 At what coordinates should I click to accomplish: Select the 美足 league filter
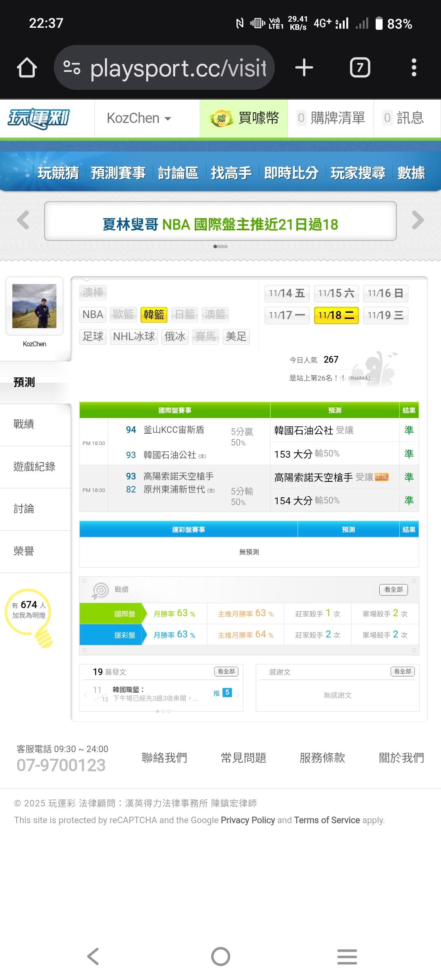(236, 336)
